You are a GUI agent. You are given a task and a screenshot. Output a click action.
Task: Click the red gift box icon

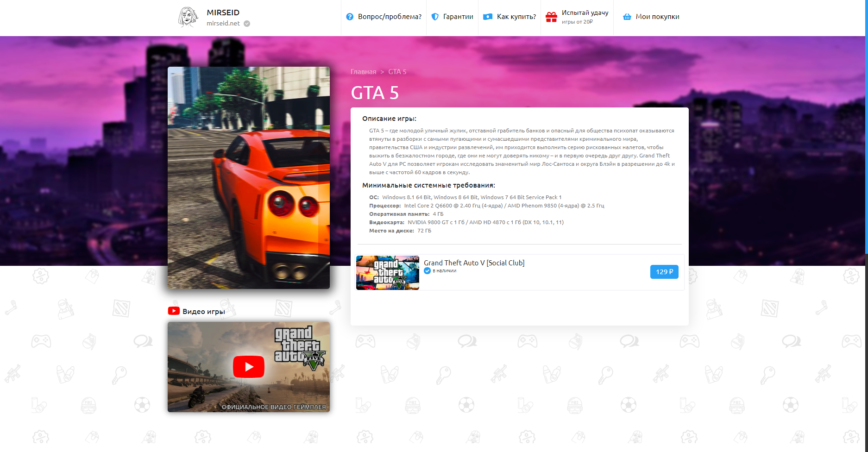tap(551, 17)
